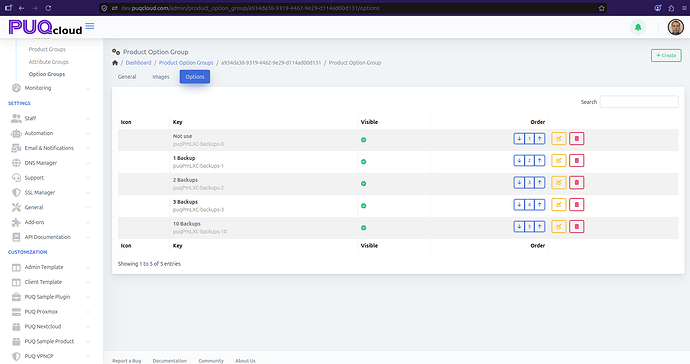Go to home via breadcrumb house icon
Image resolution: width=690 pixels, height=364 pixels.
click(x=115, y=63)
